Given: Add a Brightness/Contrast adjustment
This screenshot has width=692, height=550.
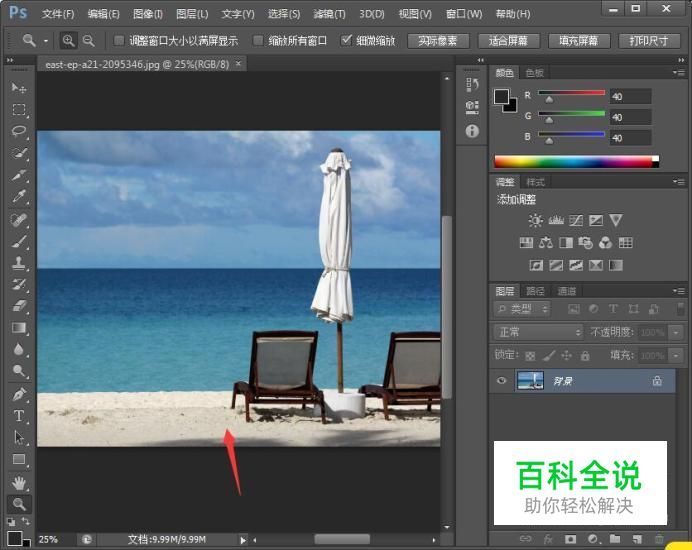Looking at the screenshot, I should [x=535, y=220].
